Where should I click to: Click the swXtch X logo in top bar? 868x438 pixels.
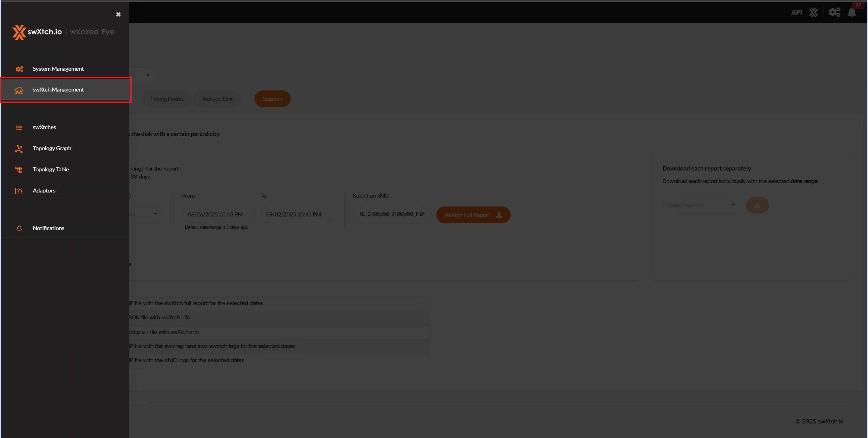pos(813,13)
